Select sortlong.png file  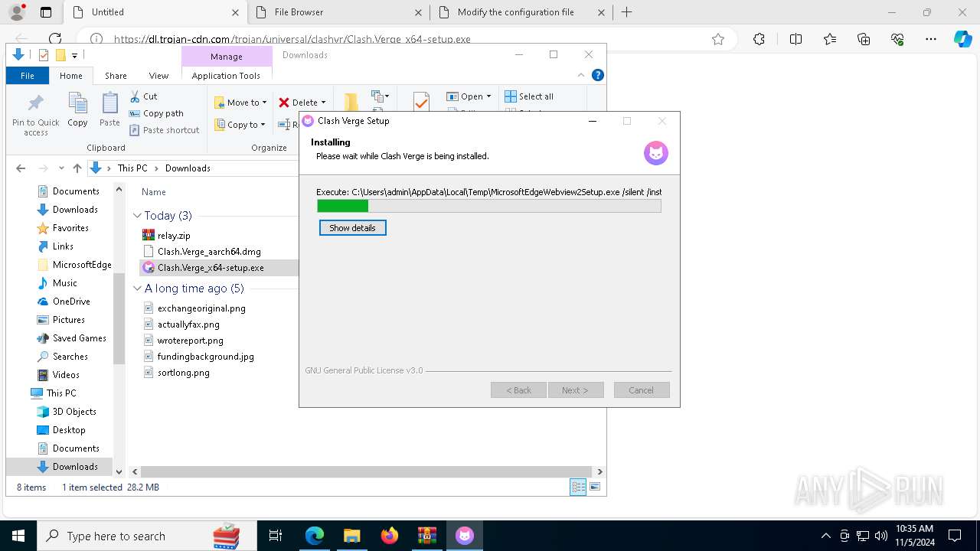(x=183, y=373)
